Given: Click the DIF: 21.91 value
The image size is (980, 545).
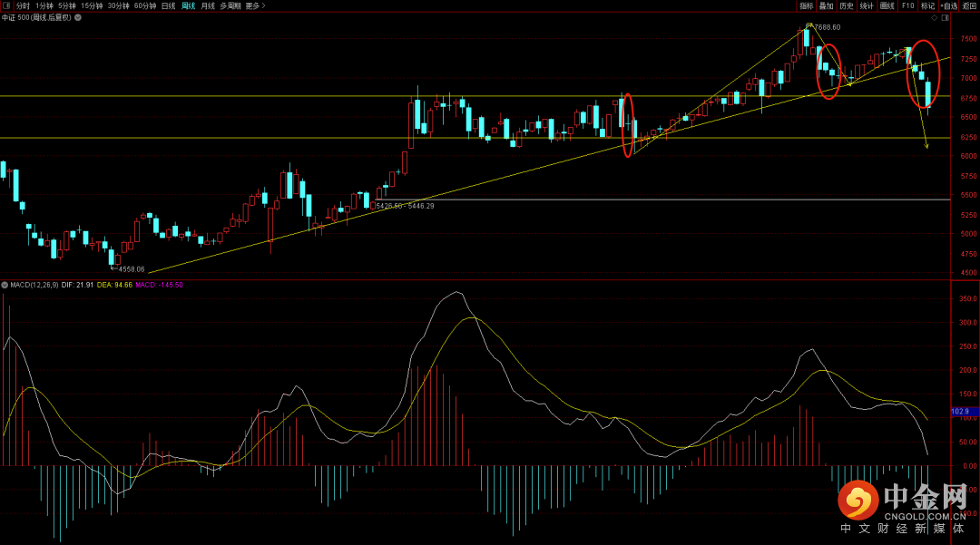Looking at the screenshot, I should [x=77, y=286].
